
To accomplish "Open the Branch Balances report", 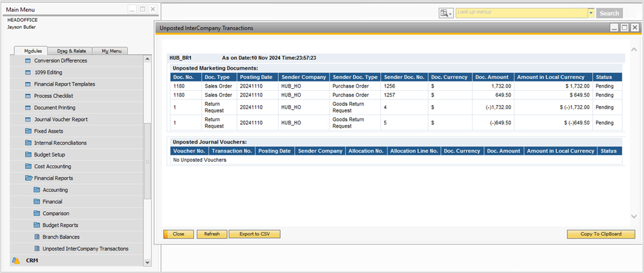I will (x=61, y=237).
